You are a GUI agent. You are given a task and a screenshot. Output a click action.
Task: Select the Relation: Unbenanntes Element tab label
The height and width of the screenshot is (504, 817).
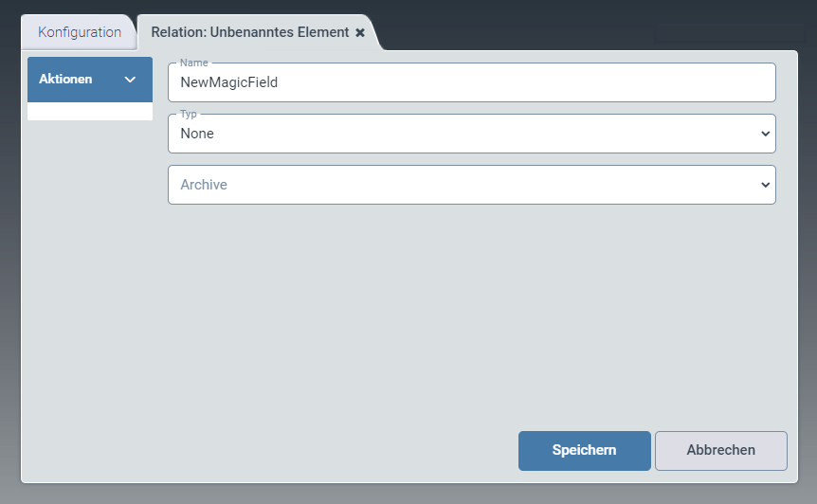[250, 32]
